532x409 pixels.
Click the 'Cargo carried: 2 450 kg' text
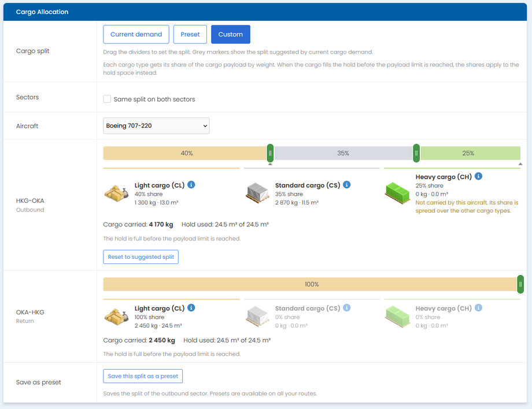tap(139, 340)
